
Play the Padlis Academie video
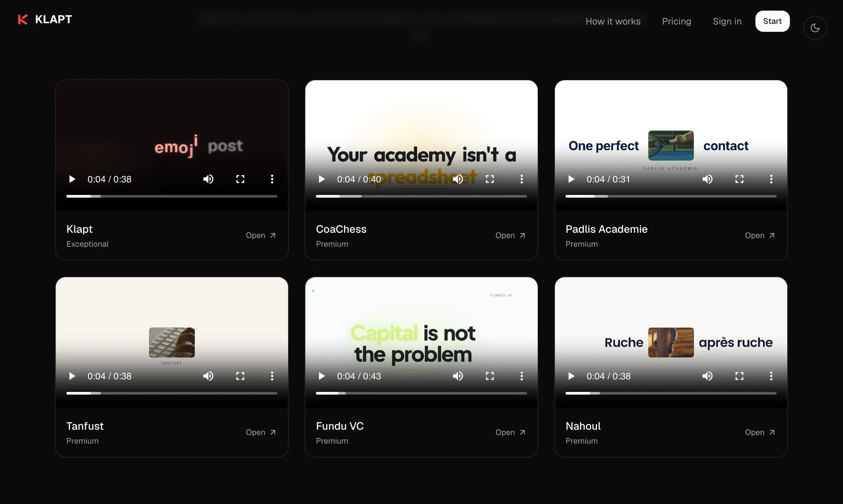(x=571, y=179)
